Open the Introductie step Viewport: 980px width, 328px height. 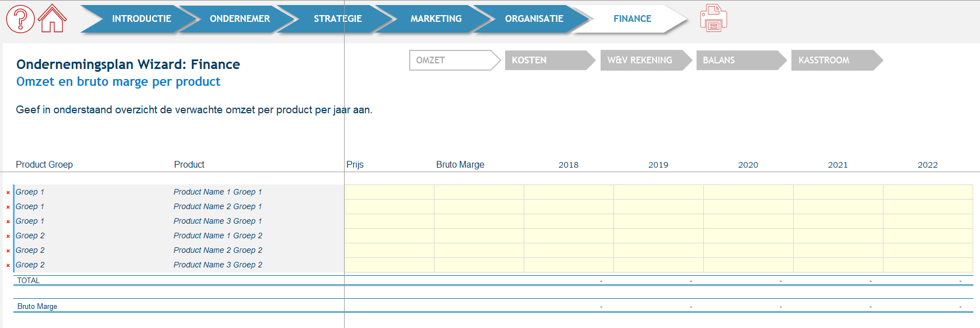click(x=141, y=19)
